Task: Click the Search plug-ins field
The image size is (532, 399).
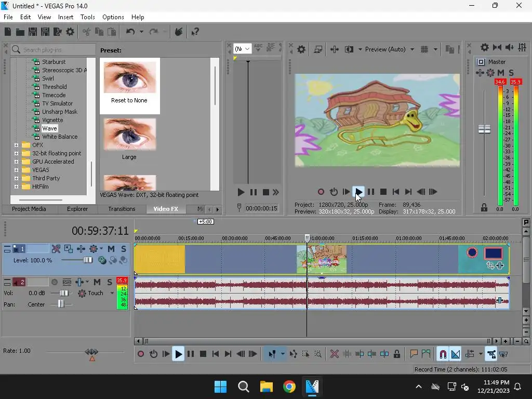Action: [x=53, y=50]
